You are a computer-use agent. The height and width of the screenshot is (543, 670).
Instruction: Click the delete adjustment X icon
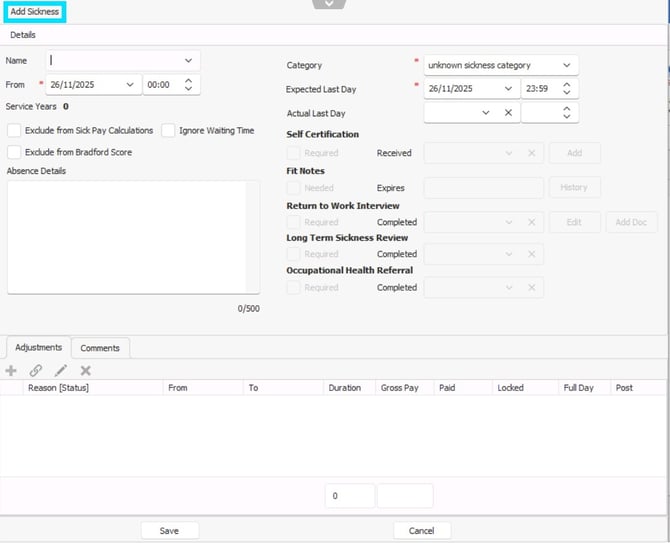tap(86, 370)
